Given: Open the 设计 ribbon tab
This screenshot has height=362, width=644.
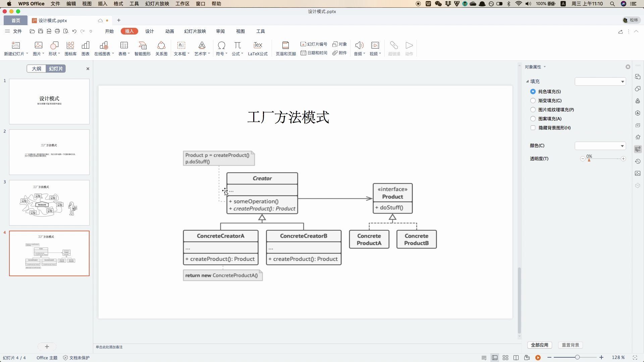Looking at the screenshot, I should click(149, 31).
